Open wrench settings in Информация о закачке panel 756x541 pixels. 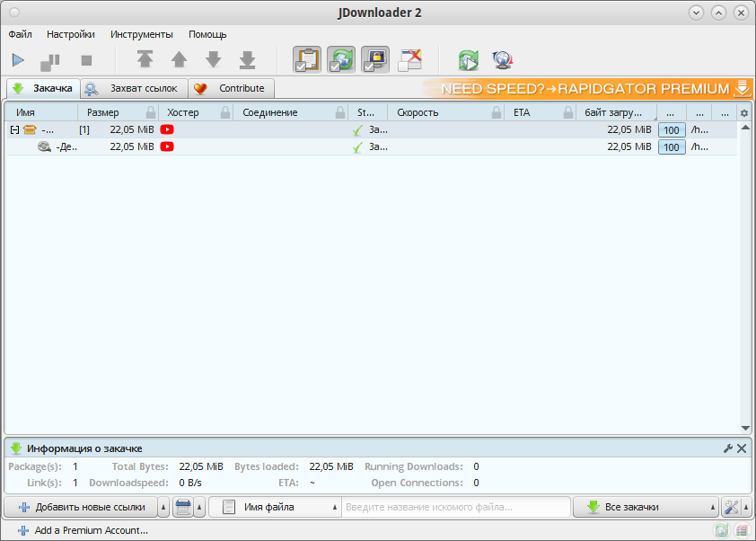pos(728,448)
